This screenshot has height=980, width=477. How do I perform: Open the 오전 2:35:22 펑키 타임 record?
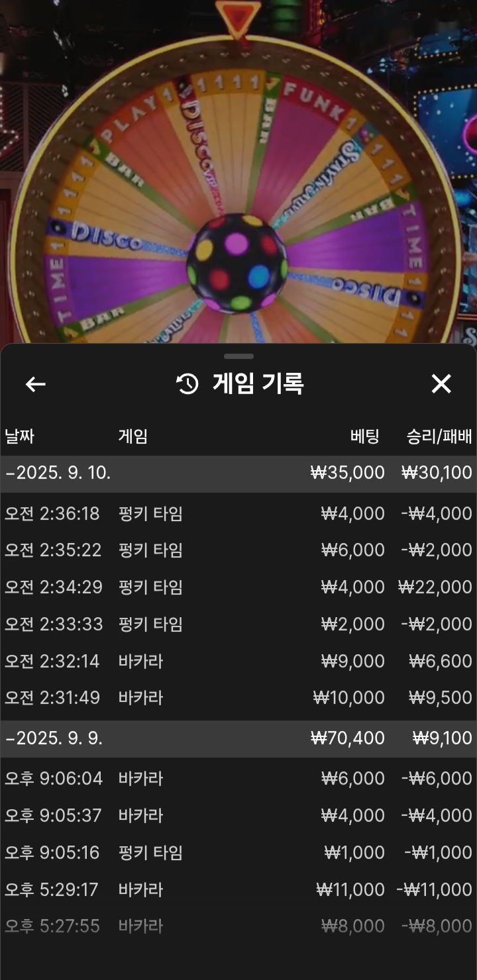238,550
